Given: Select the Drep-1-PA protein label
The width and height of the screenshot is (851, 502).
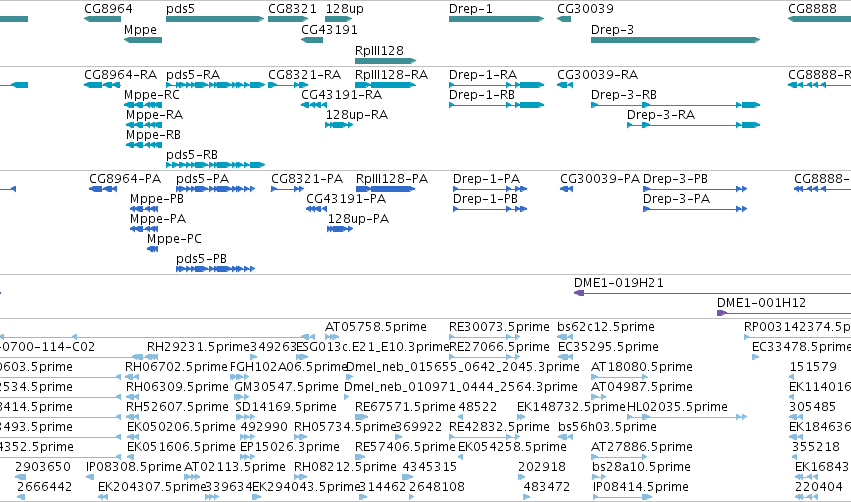Looking at the screenshot, I should pos(486,179).
